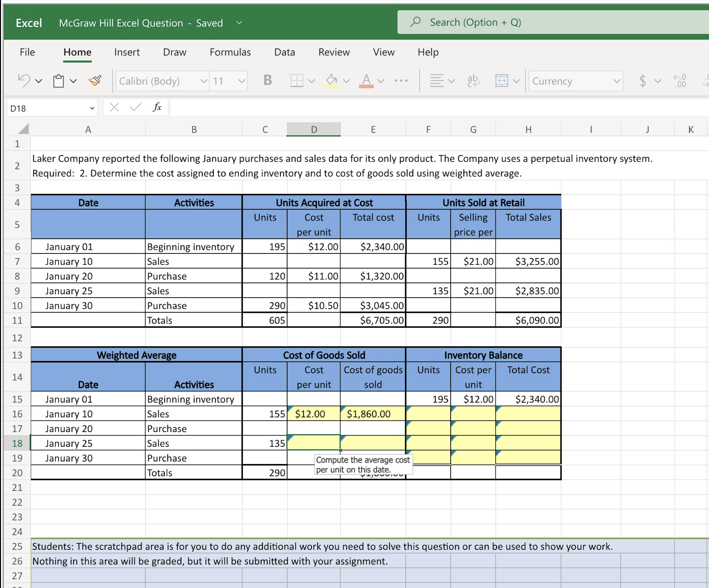709x588 pixels.
Task: Click the dollar Accounting Format icon
Action: [x=643, y=81]
